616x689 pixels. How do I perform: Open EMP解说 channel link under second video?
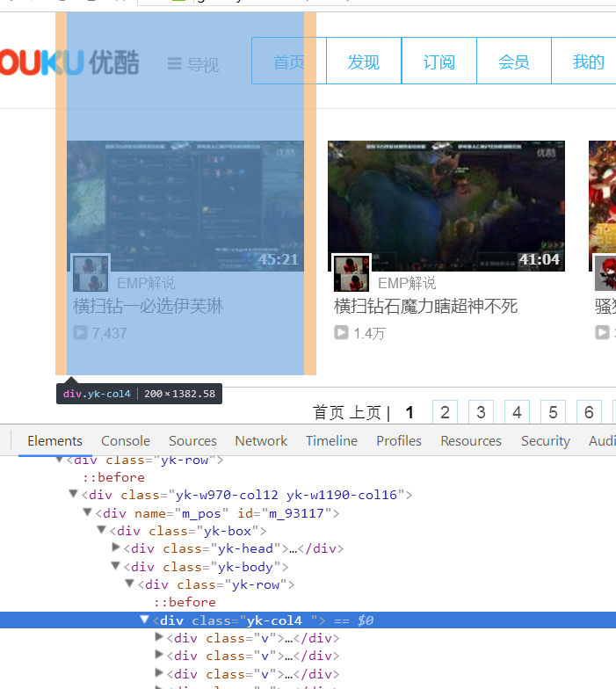pos(407,283)
